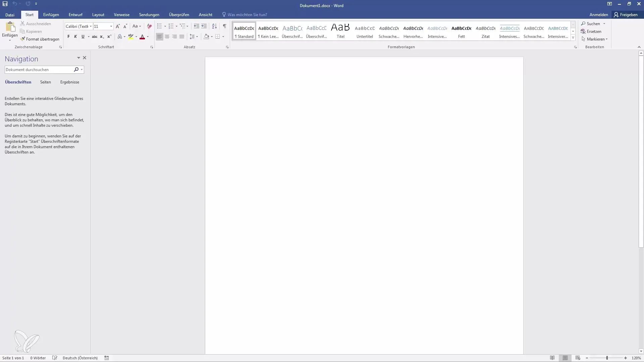Toggle subscript x₂ button
The width and height of the screenshot is (644, 362).
pyautogui.click(x=102, y=37)
